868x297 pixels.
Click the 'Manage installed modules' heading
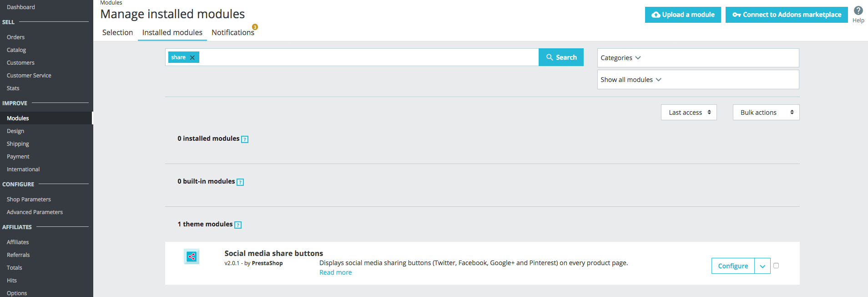click(172, 14)
